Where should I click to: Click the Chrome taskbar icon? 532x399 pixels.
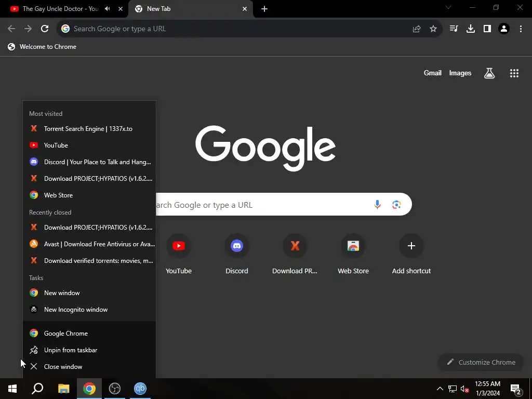tap(89, 389)
